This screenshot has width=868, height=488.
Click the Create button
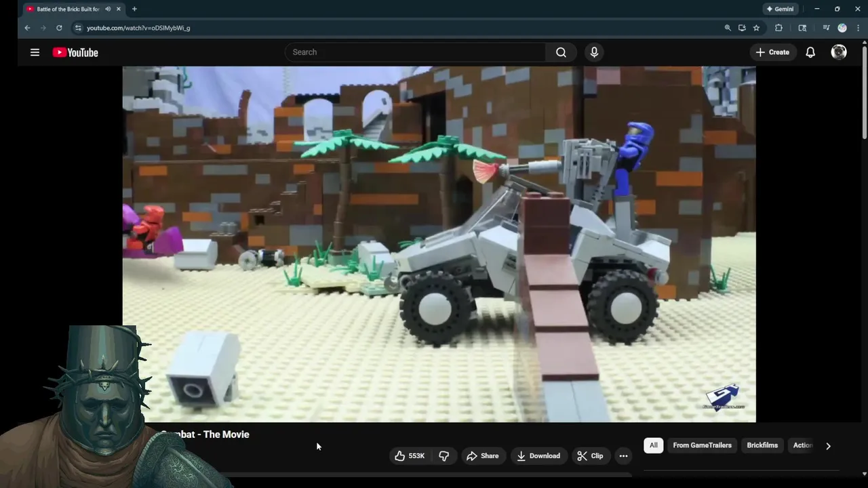772,52
